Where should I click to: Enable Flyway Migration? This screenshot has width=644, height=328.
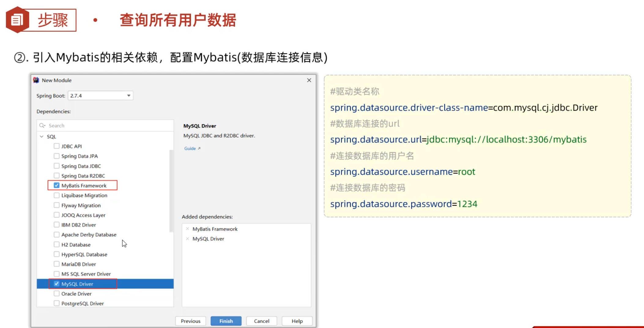pyautogui.click(x=57, y=205)
